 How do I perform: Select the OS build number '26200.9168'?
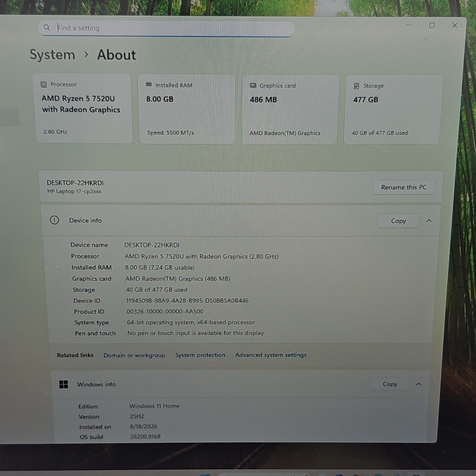coord(145,436)
